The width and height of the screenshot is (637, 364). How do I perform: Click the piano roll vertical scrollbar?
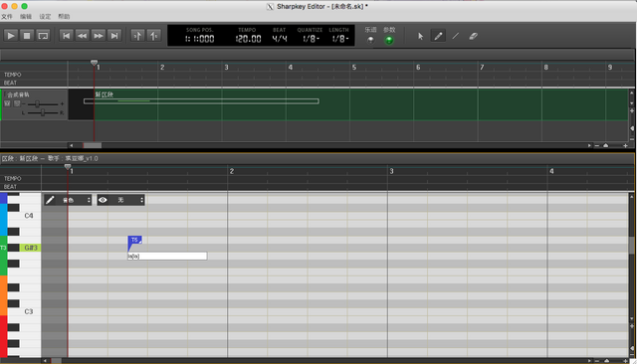coord(632,246)
